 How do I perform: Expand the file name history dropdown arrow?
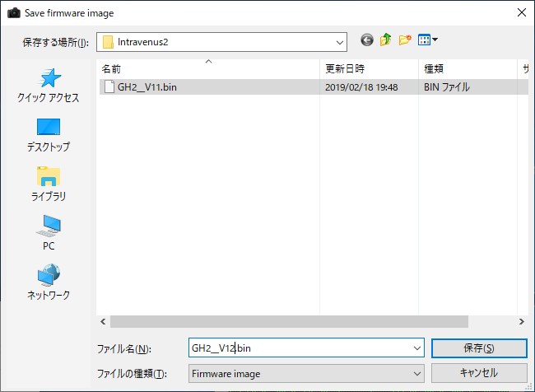point(417,348)
